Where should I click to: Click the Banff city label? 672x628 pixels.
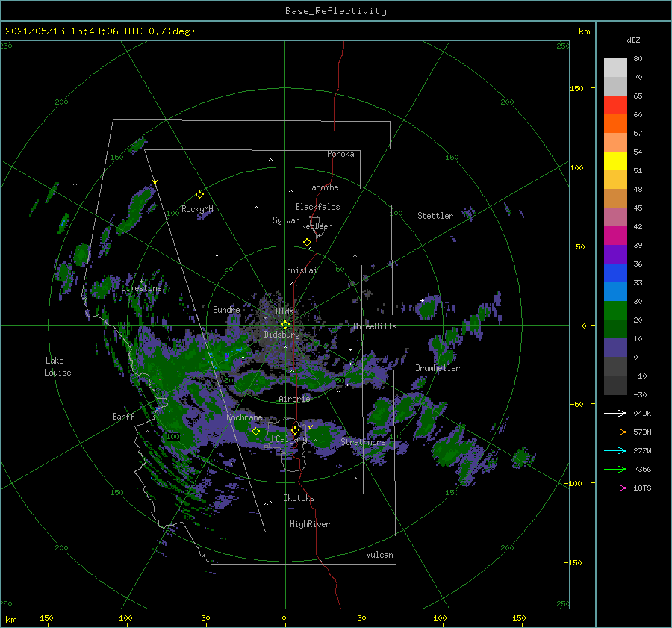pyautogui.click(x=123, y=416)
